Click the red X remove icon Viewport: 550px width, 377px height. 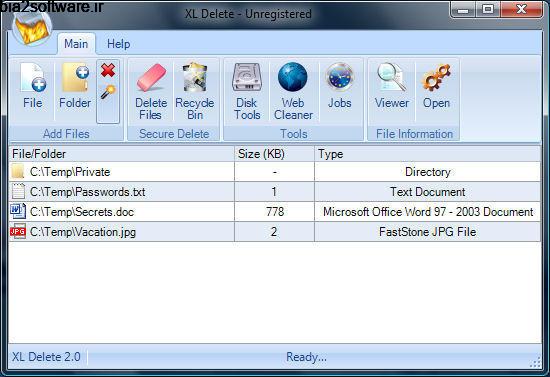(x=108, y=70)
